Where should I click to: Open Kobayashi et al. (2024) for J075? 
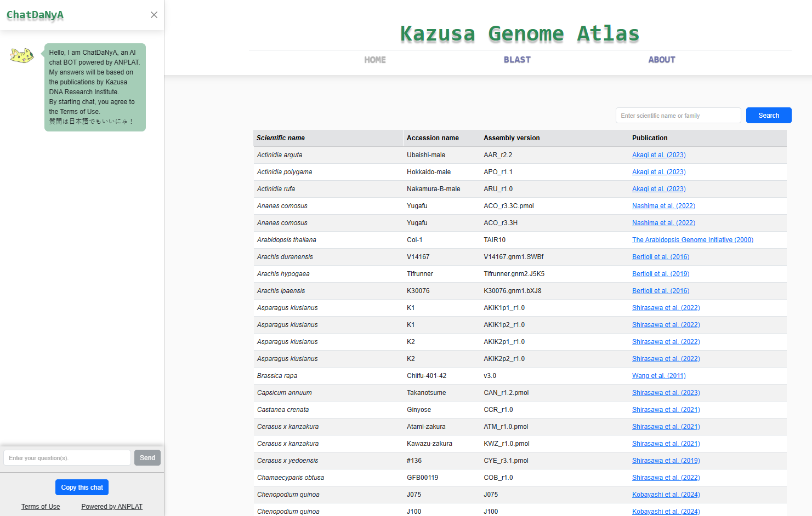[666, 495]
